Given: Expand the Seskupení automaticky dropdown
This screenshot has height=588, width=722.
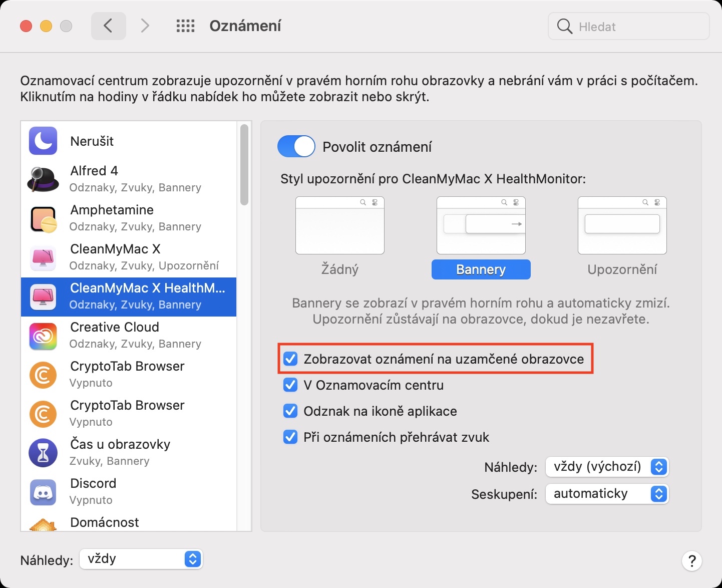Looking at the screenshot, I should tap(607, 494).
